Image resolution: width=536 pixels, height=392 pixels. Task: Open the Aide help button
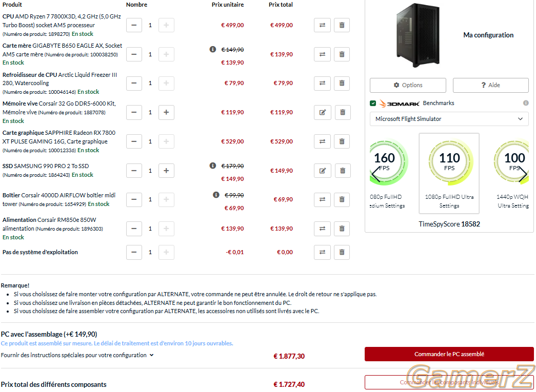[x=490, y=86]
